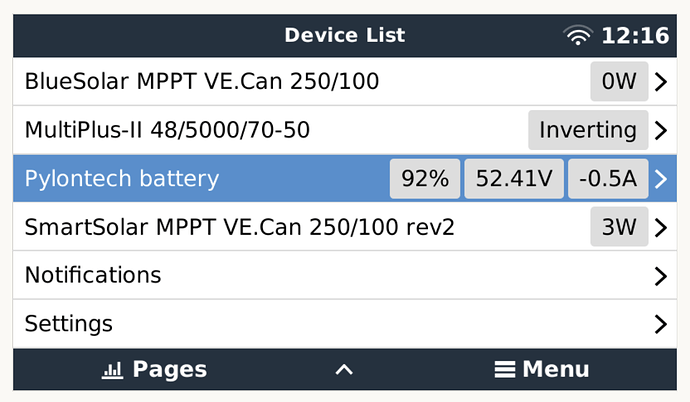Open MultiPlus-II row chevron arrow
690x402 pixels.
pyautogui.click(x=660, y=130)
